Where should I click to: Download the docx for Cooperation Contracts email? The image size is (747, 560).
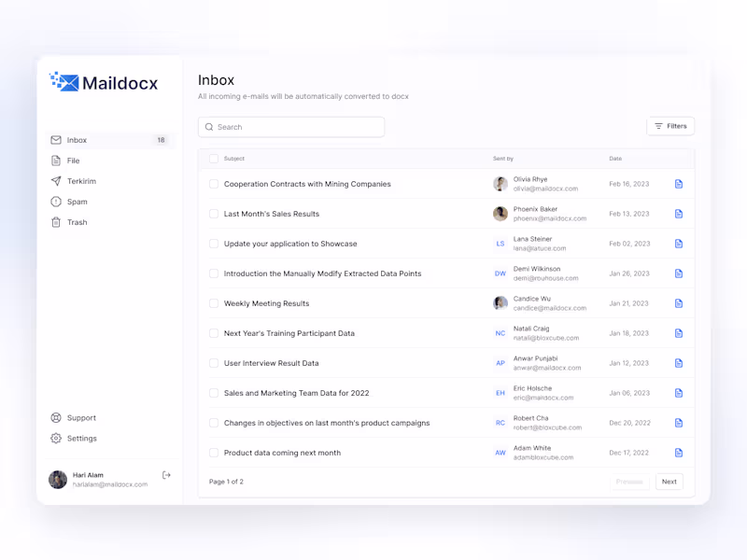coord(679,183)
